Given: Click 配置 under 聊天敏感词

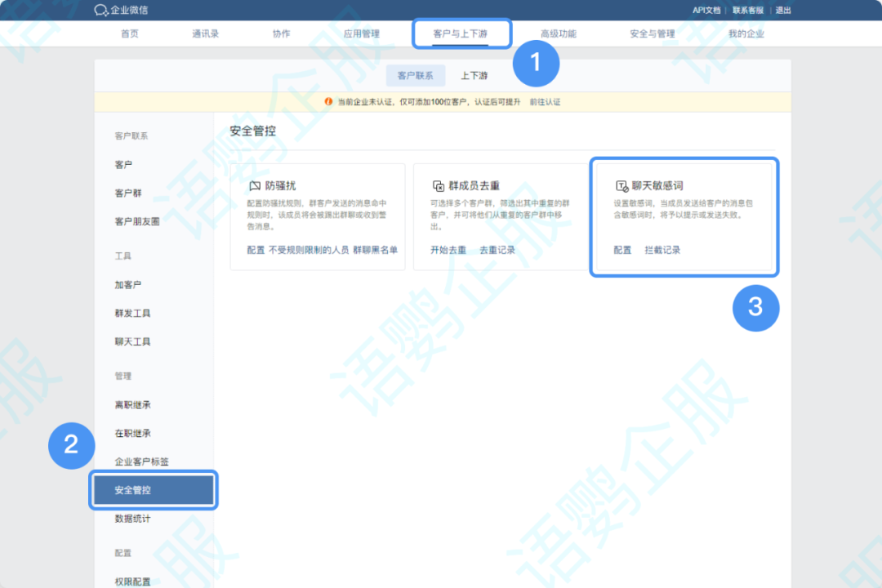Looking at the screenshot, I should (622, 250).
